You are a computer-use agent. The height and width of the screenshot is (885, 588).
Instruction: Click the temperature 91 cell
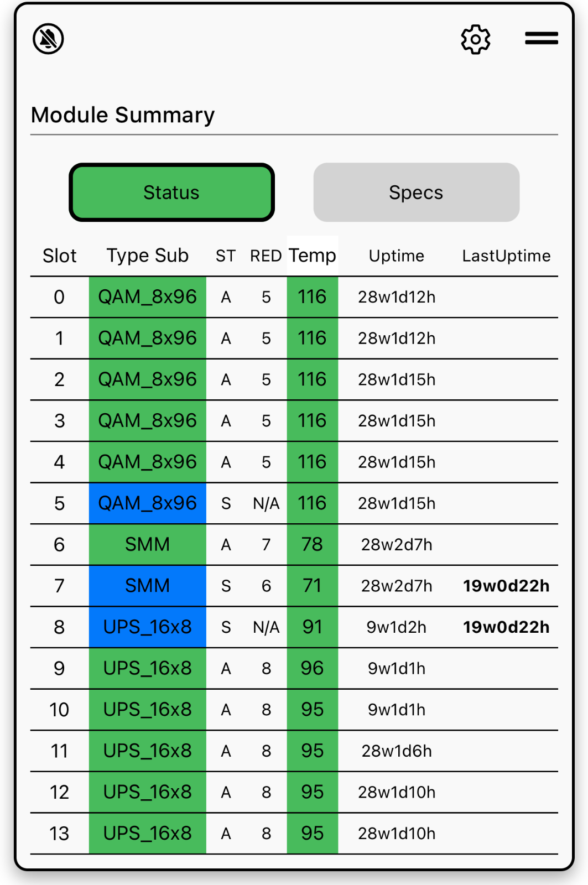coord(312,627)
